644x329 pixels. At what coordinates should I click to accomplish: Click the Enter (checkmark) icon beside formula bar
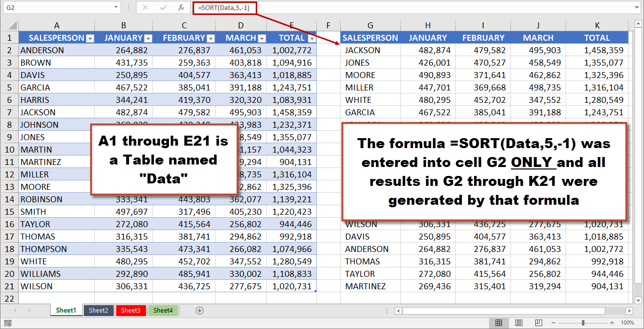click(x=163, y=7)
